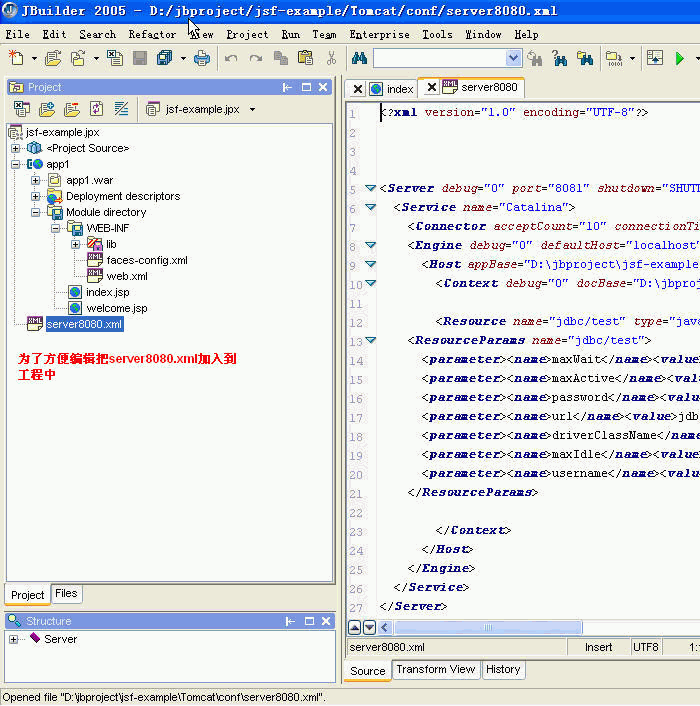Click the Close file toolbar icon
This screenshot has width=700, height=706.
pyautogui.click(x=115, y=58)
